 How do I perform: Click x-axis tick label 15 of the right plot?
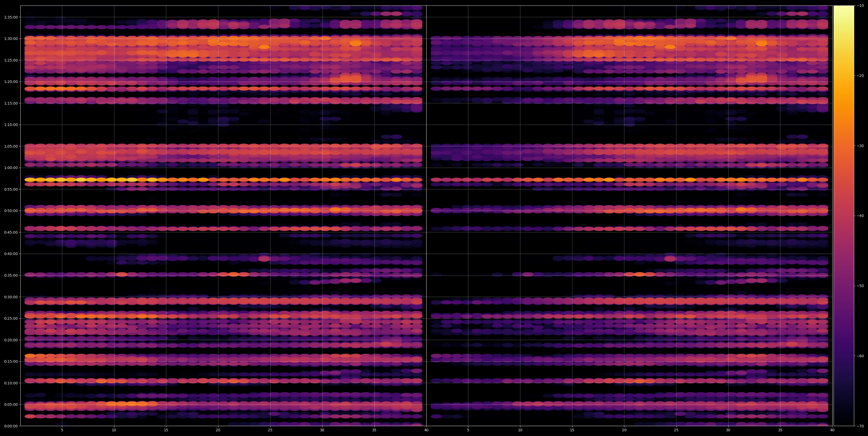pos(572,430)
